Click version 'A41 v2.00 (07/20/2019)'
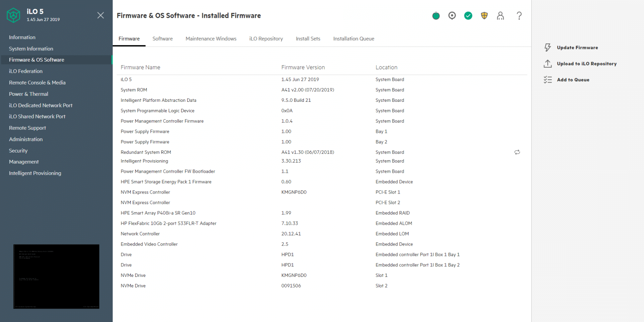644x322 pixels. (308, 90)
